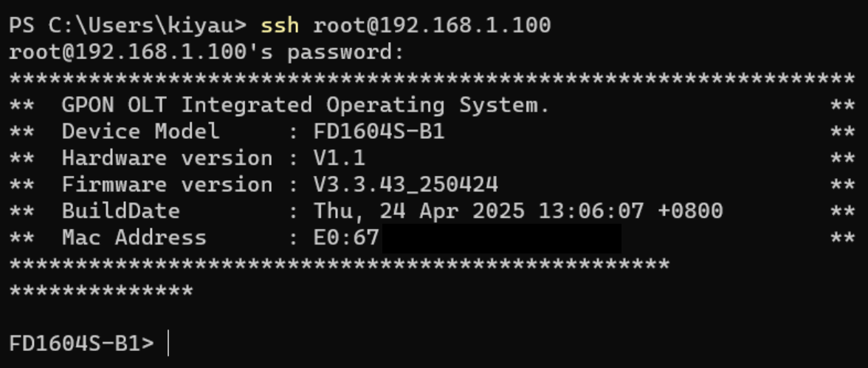
Task: Click the Device Model label
Action: coord(140,132)
